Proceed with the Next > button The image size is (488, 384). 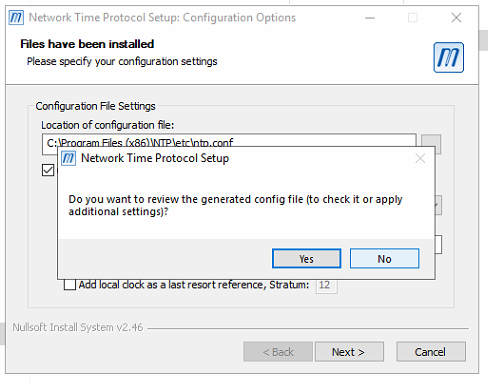tap(349, 352)
